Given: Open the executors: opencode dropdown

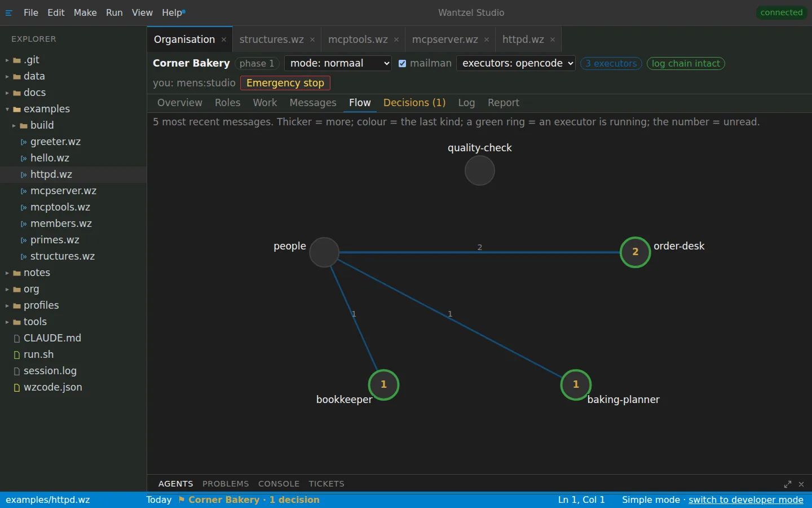Looking at the screenshot, I should pos(516,63).
